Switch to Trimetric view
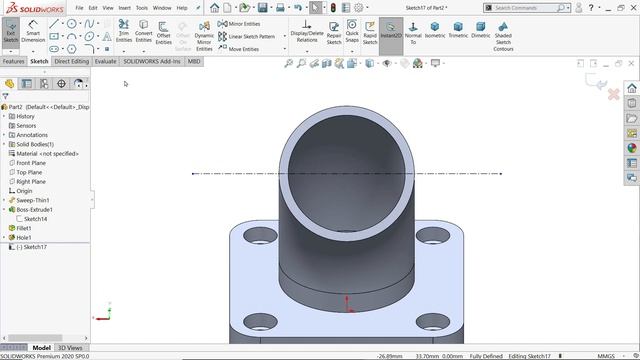The width and height of the screenshot is (640, 360). tap(458, 30)
